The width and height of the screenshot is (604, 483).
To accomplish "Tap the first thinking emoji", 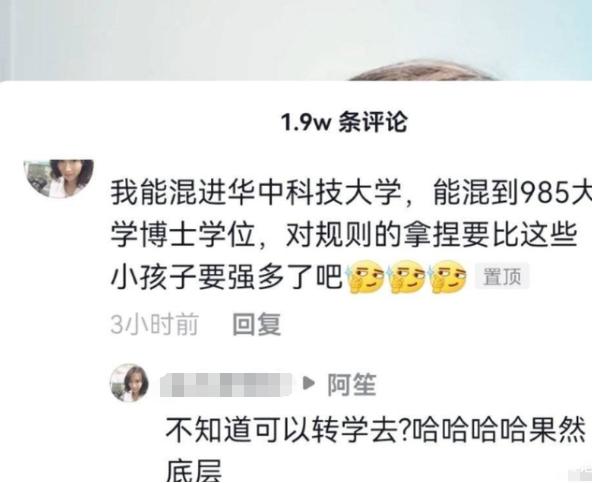I will (365, 277).
